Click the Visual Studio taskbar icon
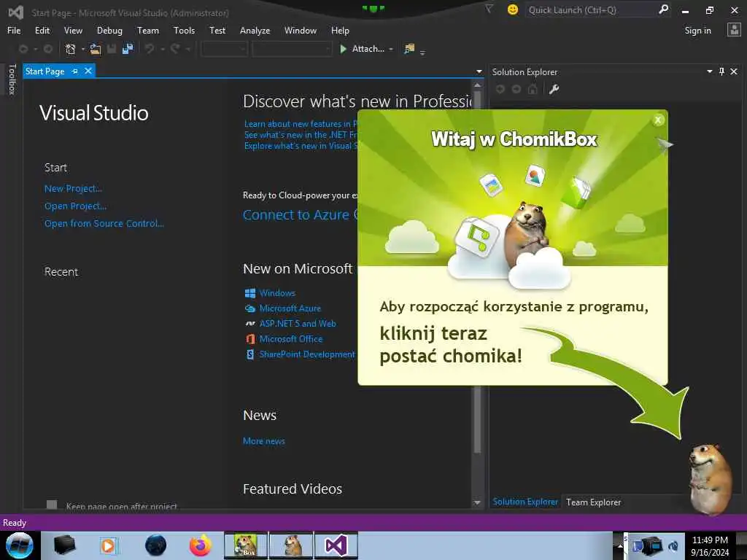Image resolution: width=747 pixels, height=560 pixels. pos(336,545)
